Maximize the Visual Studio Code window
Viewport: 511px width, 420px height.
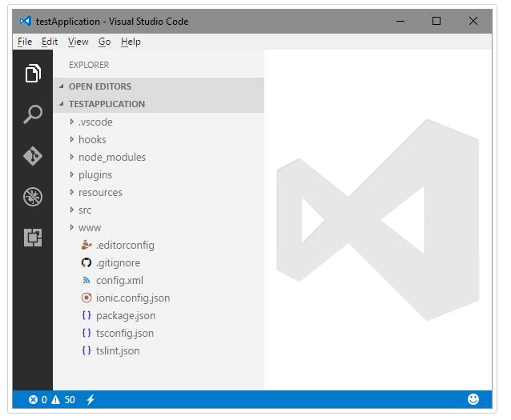coord(437,21)
